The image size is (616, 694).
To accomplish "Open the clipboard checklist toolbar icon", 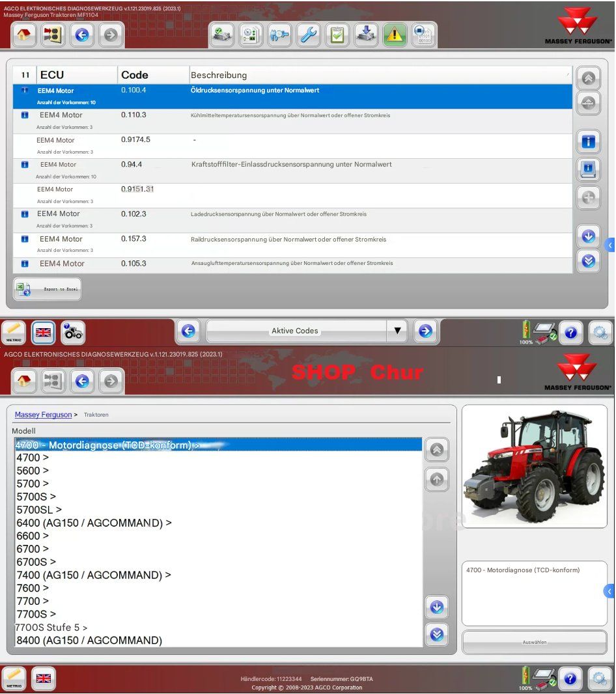I will pos(337,35).
